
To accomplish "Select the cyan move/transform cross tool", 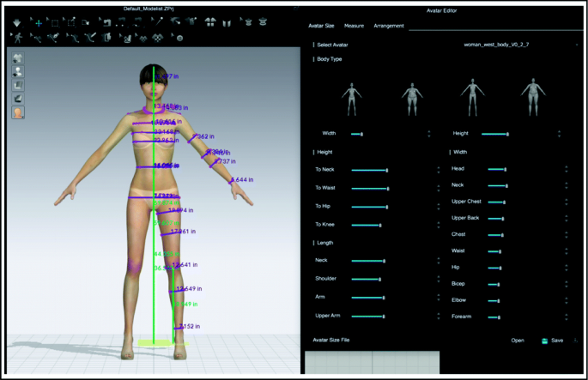I will [x=38, y=22].
